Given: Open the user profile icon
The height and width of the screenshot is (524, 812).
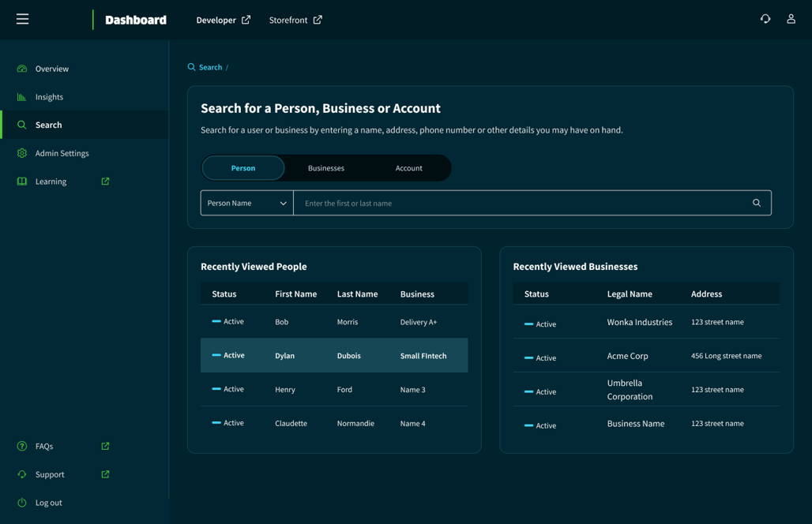Looking at the screenshot, I should (791, 19).
